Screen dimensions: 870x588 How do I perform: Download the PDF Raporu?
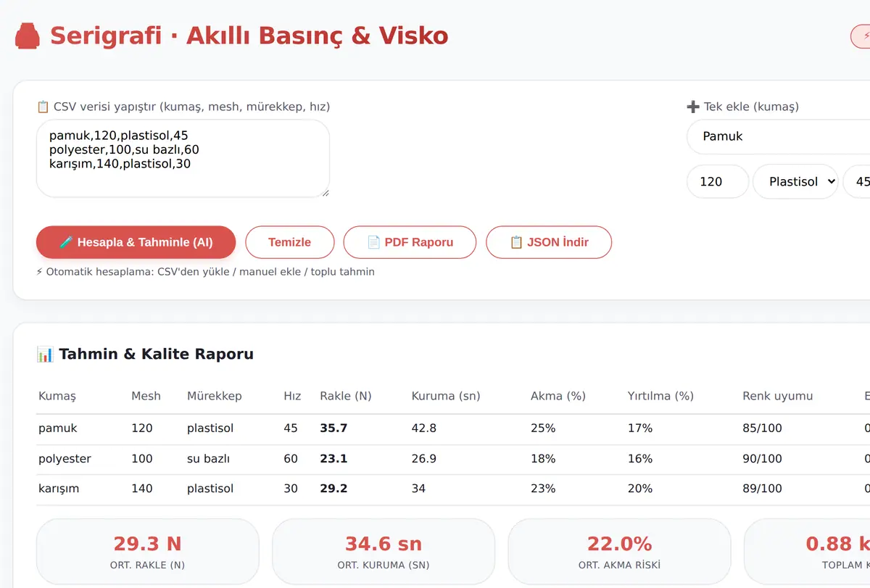(410, 242)
